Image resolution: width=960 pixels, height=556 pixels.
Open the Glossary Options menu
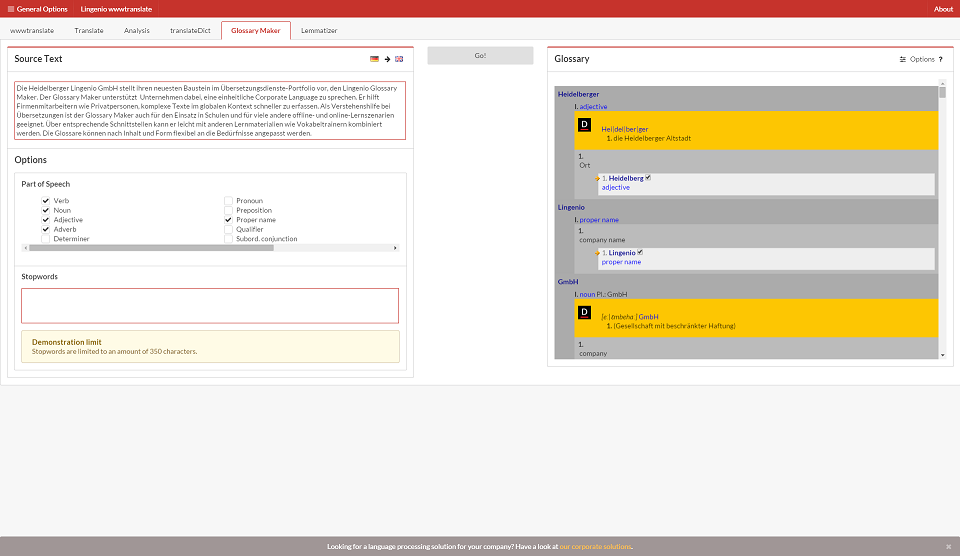(x=917, y=60)
